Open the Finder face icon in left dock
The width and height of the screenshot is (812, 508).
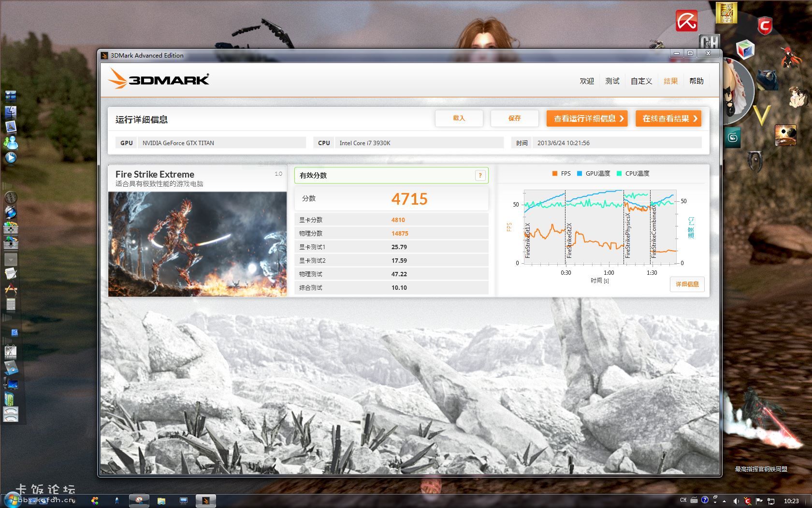[x=11, y=112]
